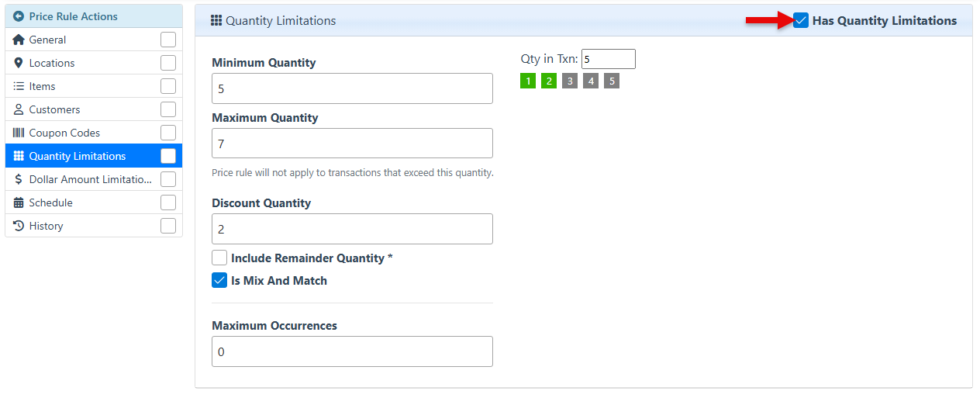The image size is (980, 398).
Task: Click the History clock icon
Action: pos(19,226)
